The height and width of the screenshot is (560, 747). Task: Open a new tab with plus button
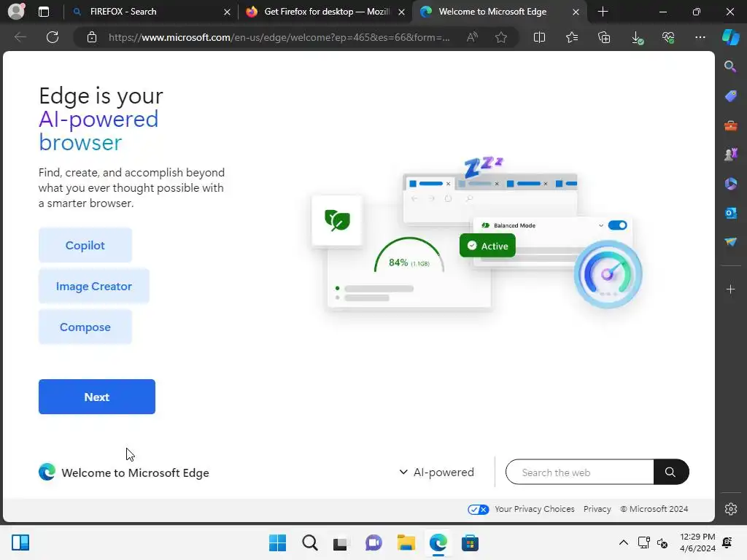(603, 12)
